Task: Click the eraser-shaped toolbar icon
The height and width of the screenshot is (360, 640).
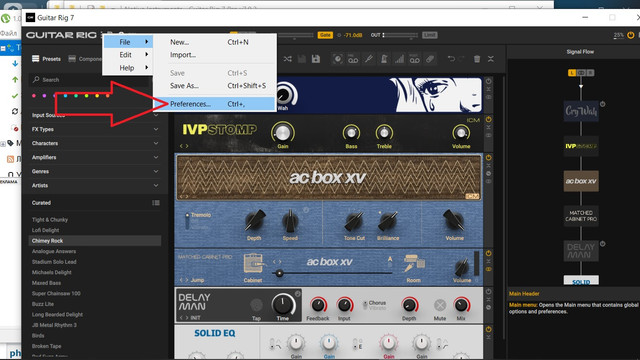Action: coord(430,59)
